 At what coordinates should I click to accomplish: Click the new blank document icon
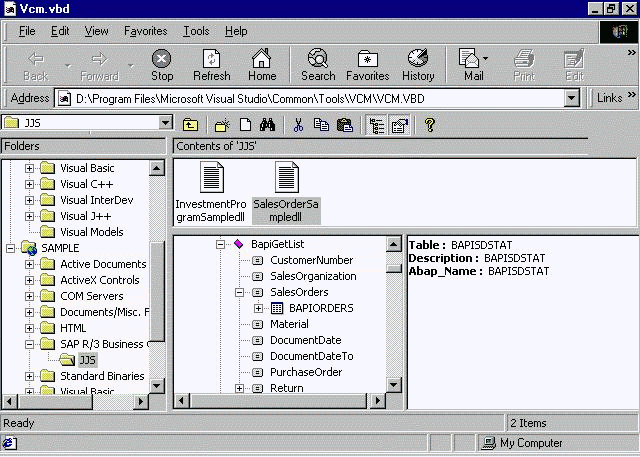point(245,125)
